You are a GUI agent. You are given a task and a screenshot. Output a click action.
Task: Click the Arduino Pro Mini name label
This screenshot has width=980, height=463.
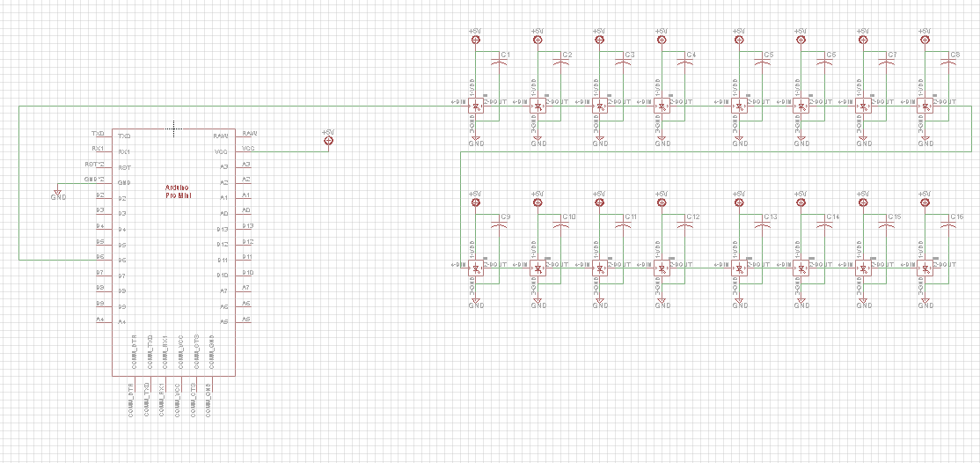(x=177, y=192)
